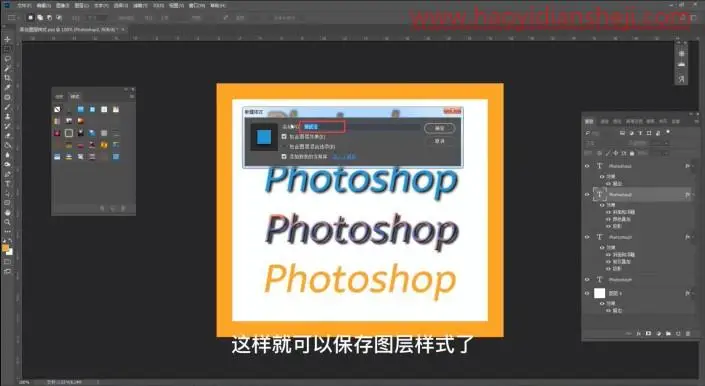
Task: Toggle 投影 visibility on selected layer
Action: [608, 226]
